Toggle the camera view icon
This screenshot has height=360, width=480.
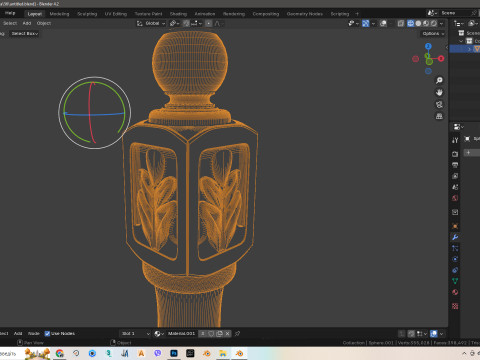[x=439, y=104]
